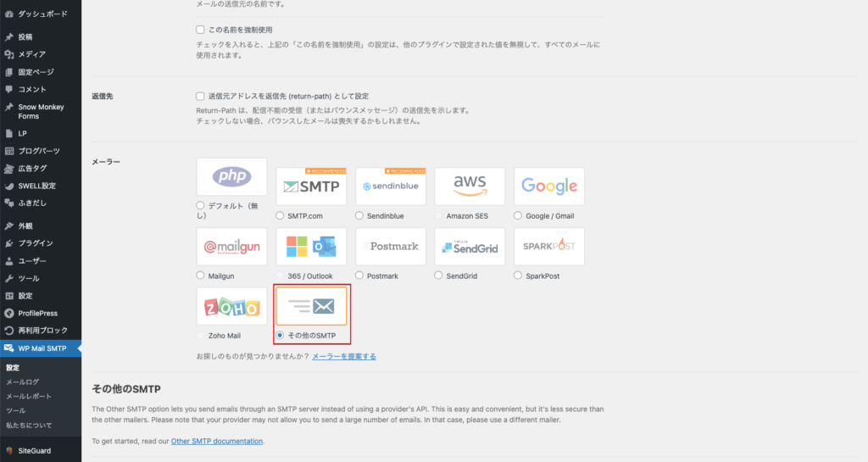Click the Users person icon
This screenshot has height=462, width=868.
[8, 260]
